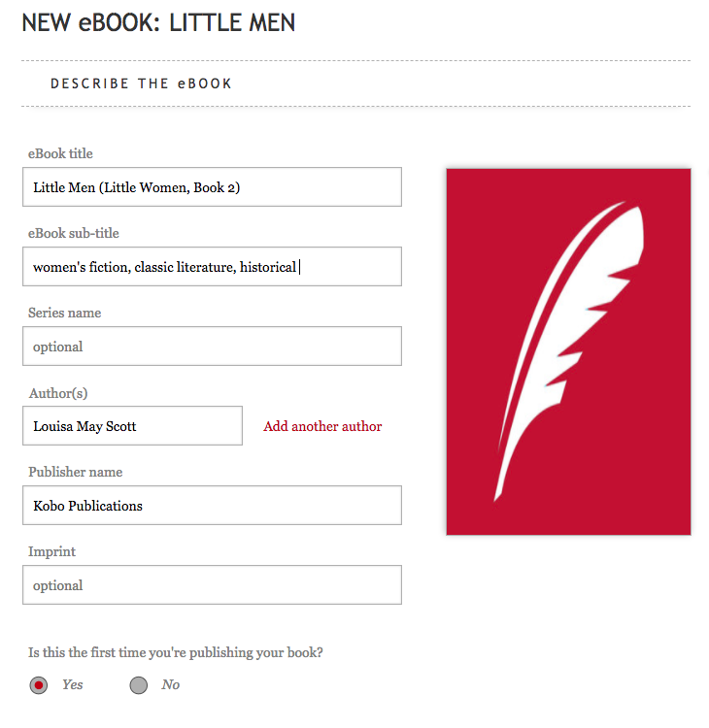Screen dimensions: 709x728
Task: Click the white feather quill icon on cover
Action: pyautogui.click(x=569, y=351)
